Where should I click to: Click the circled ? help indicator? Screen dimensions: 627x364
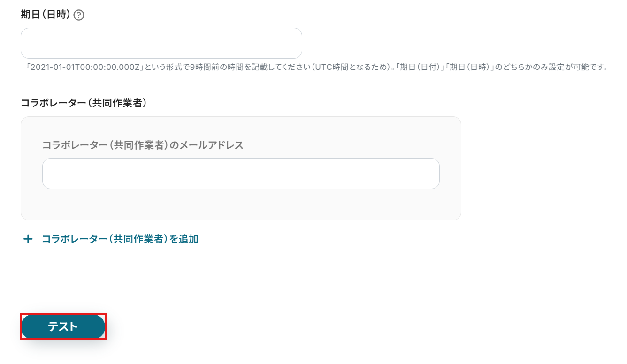pos(79,15)
